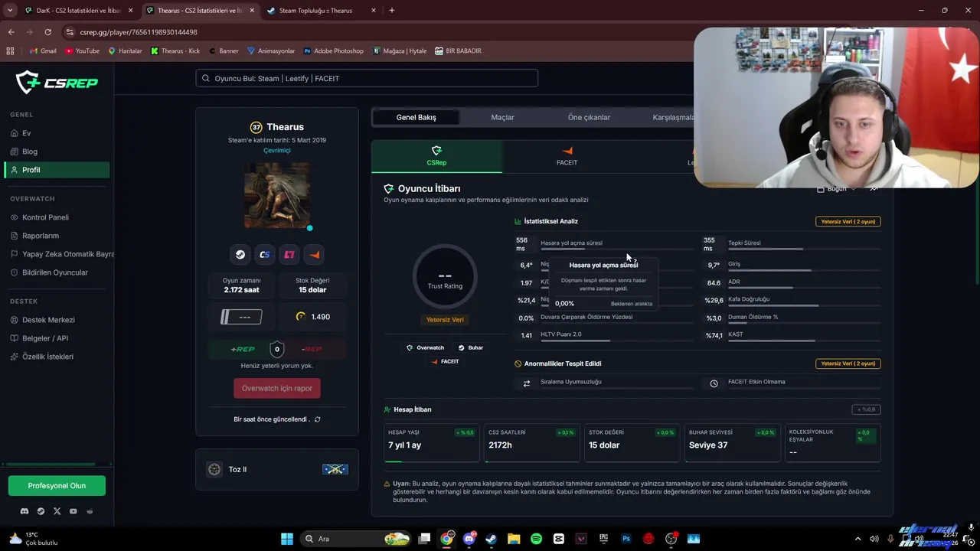Click the sidebar horizontal scrollbar
Viewport: 980px width, 551px height.
point(50,464)
